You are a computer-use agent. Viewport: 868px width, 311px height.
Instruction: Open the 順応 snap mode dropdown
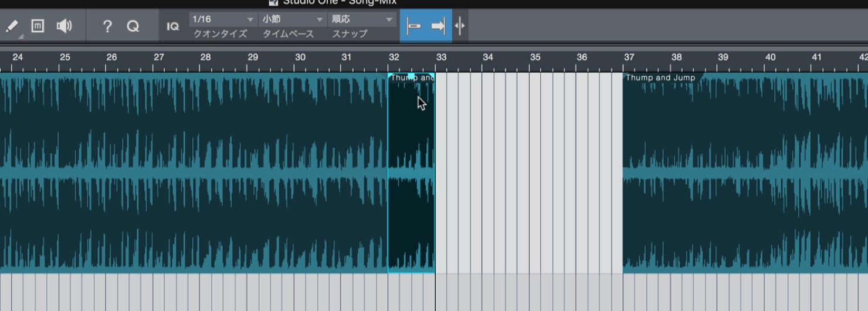click(x=361, y=19)
